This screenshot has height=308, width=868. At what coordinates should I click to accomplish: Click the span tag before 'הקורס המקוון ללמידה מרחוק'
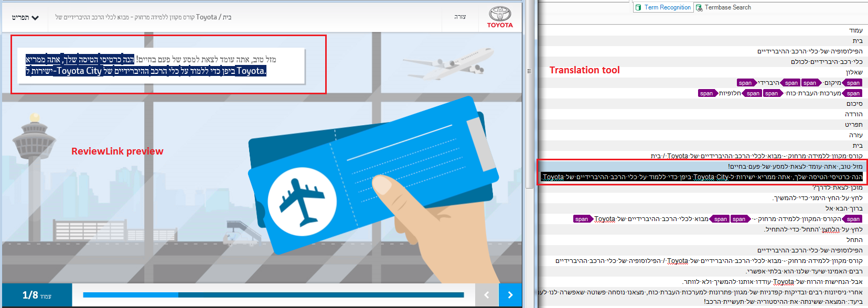(x=852, y=219)
